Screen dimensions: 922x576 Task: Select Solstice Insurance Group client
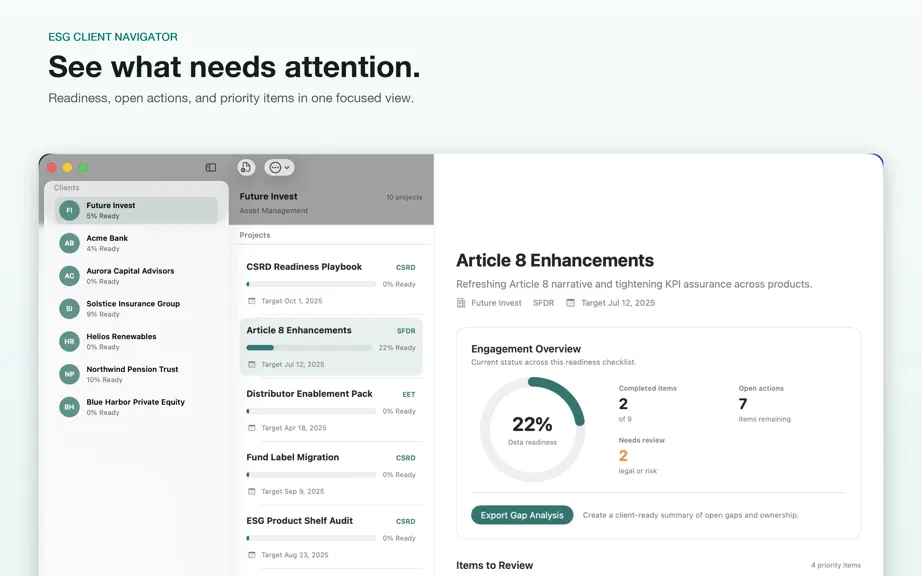(136, 309)
